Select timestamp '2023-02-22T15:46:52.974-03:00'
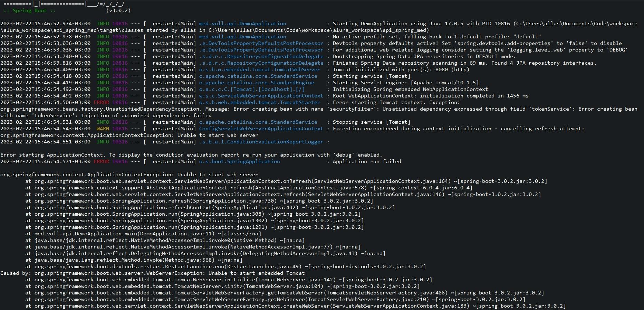The height and width of the screenshot is (310, 644). click(46, 24)
